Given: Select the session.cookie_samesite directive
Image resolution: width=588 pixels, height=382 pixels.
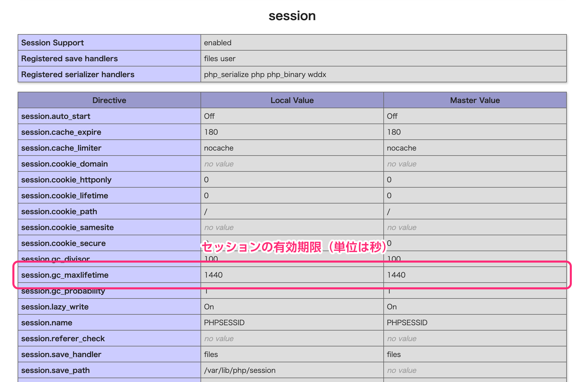Looking at the screenshot, I should [67, 227].
